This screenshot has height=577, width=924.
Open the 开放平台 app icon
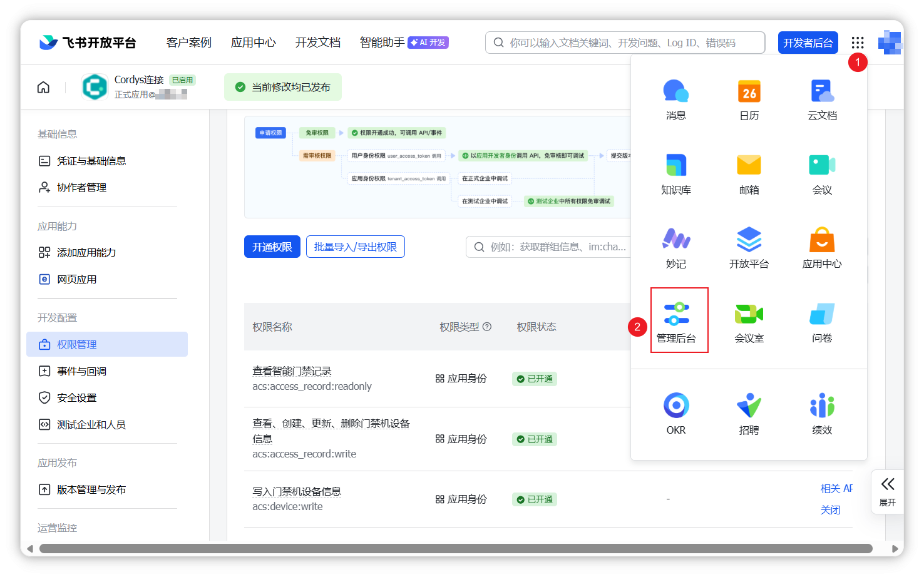749,248
